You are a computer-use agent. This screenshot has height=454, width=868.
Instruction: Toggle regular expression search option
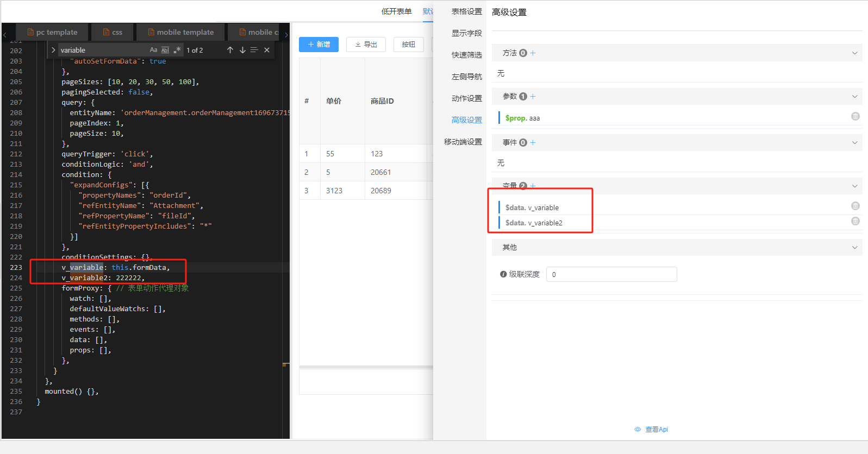coord(177,50)
